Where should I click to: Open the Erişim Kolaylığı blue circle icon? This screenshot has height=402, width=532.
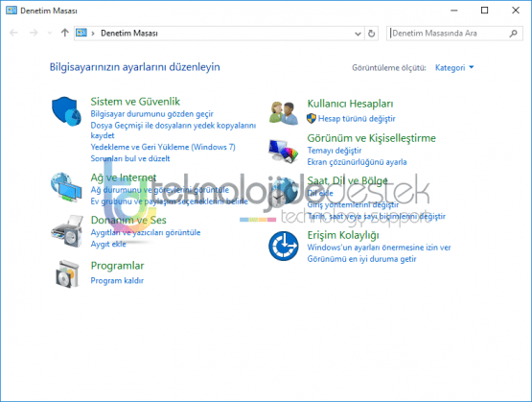(284, 246)
